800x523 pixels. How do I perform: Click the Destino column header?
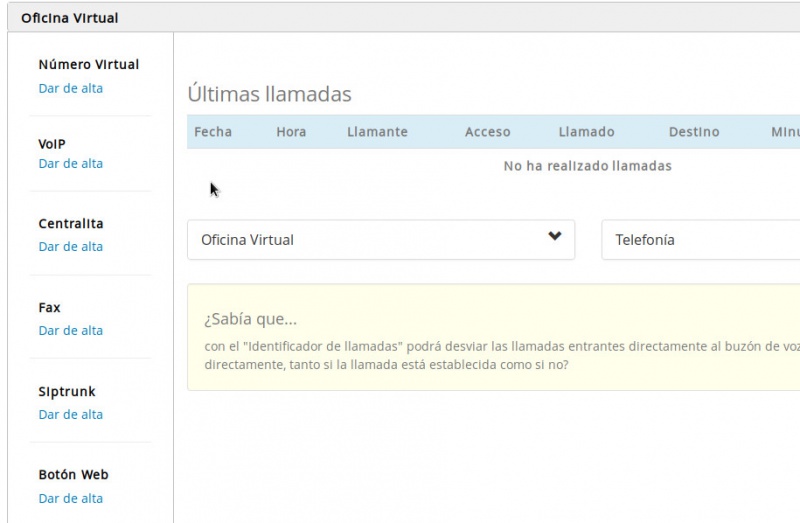click(694, 132)
